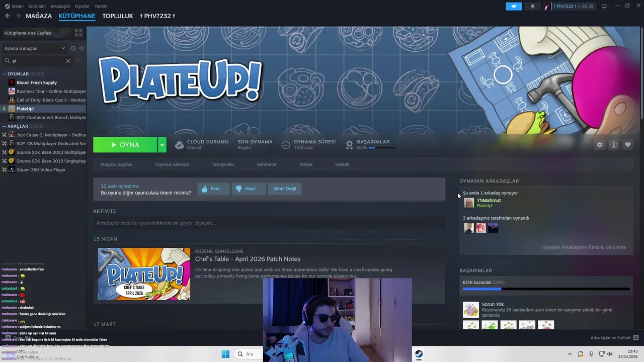Switch to Big Picture mode monitor icon
Screen dimensions: 644x362
604,6
